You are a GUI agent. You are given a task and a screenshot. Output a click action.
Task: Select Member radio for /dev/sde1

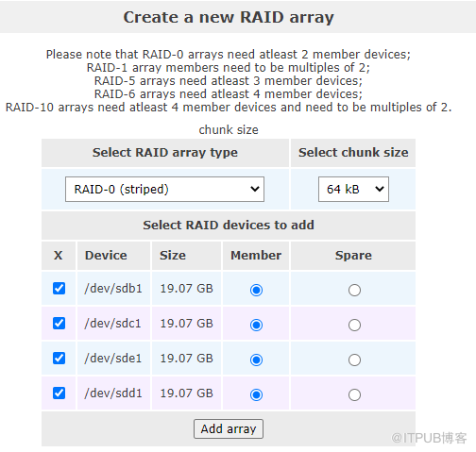(x=256, y=360)
